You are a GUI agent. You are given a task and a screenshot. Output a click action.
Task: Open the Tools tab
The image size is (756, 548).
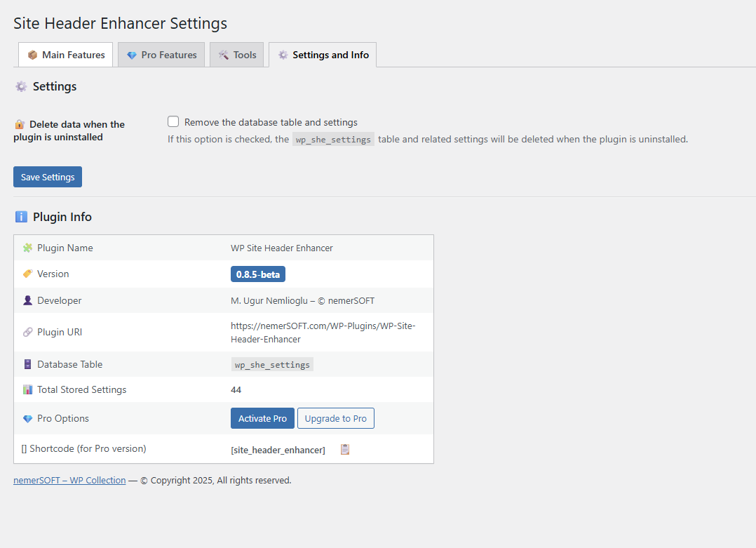pos(236,54)
